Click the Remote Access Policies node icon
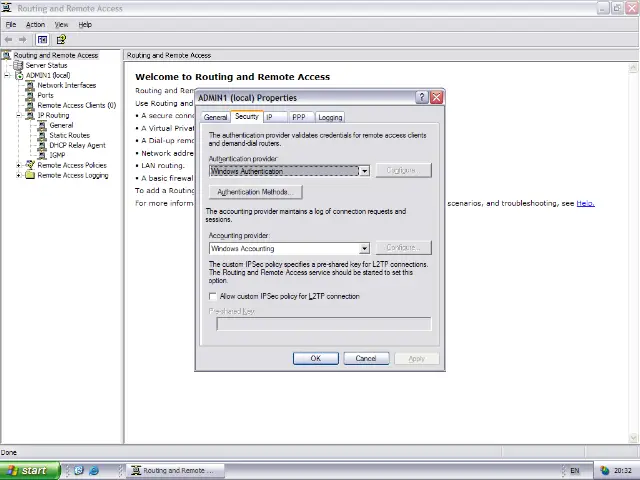Image resolution: width=640 pixels, height=480 pixels. [30, 165]
